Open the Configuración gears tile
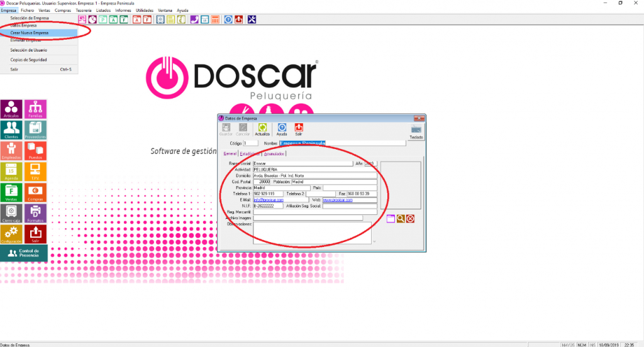Viewport: 644px width, 347px height. pyautogui.click(x=11, y=234)
